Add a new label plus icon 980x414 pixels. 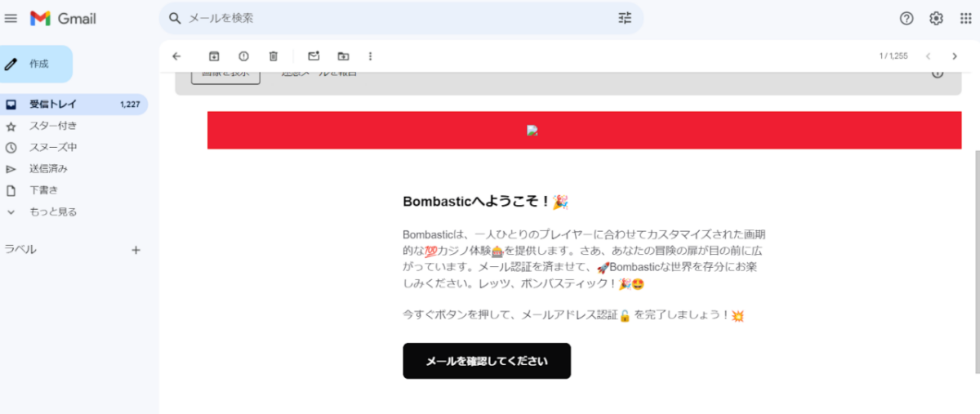point(136,250)
